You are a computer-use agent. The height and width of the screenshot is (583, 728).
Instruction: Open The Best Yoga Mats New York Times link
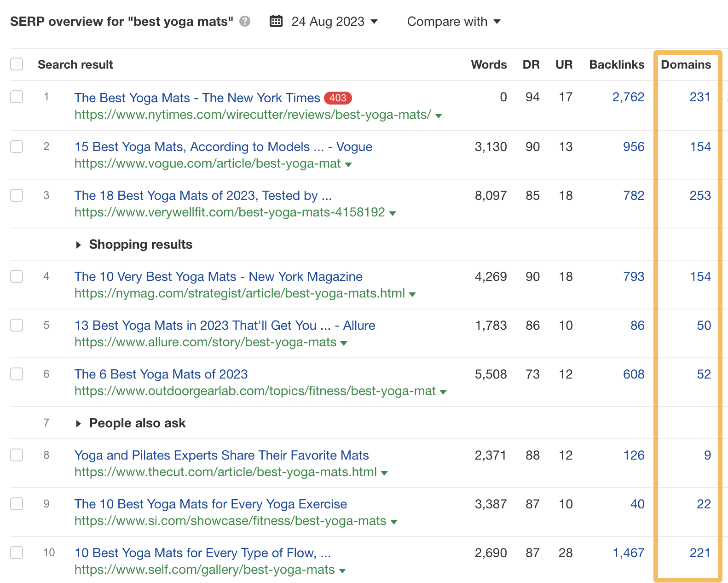click(x=197, y=98)
